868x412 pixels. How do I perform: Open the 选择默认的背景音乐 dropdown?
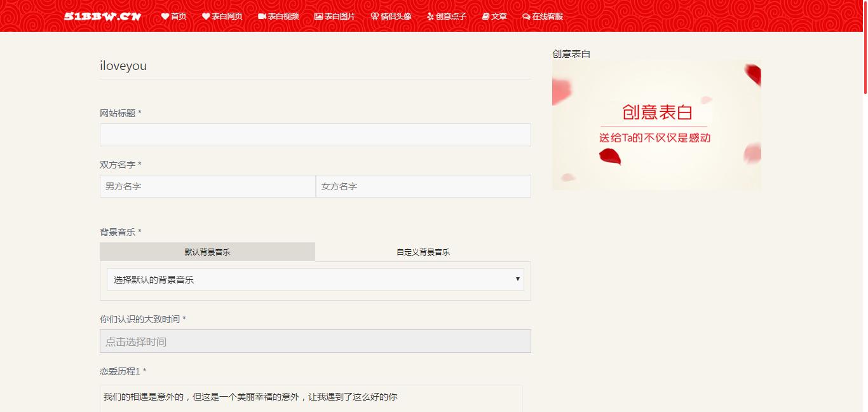pyautogui.click(x=315, y=278)
